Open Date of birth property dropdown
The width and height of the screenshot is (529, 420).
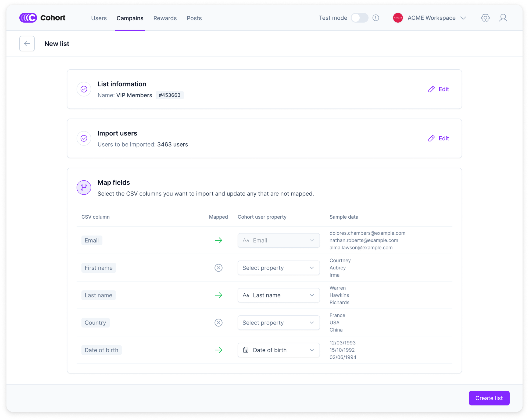click(x=278, y=350)
